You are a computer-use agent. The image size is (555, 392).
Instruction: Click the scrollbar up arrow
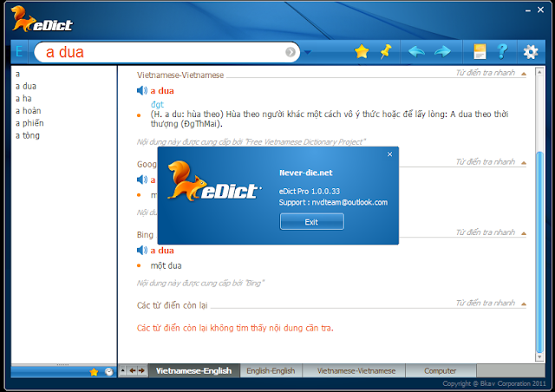pos(539,72)
